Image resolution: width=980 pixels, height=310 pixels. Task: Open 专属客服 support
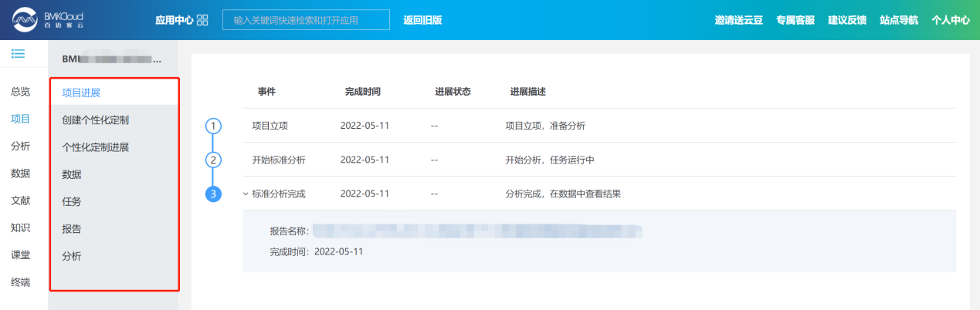[x=795, y=20]
